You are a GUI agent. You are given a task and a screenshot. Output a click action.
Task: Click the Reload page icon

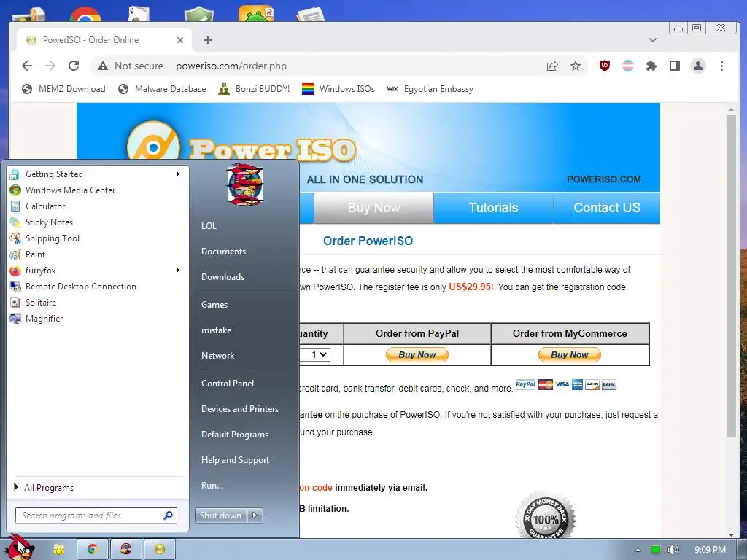tap(74, 66)
